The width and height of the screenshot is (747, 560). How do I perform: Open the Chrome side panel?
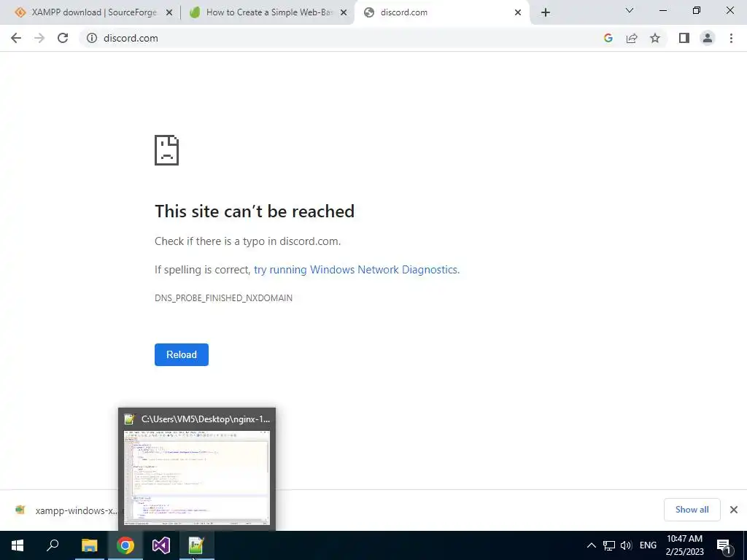pyautogui.click(x=684, y=38)
